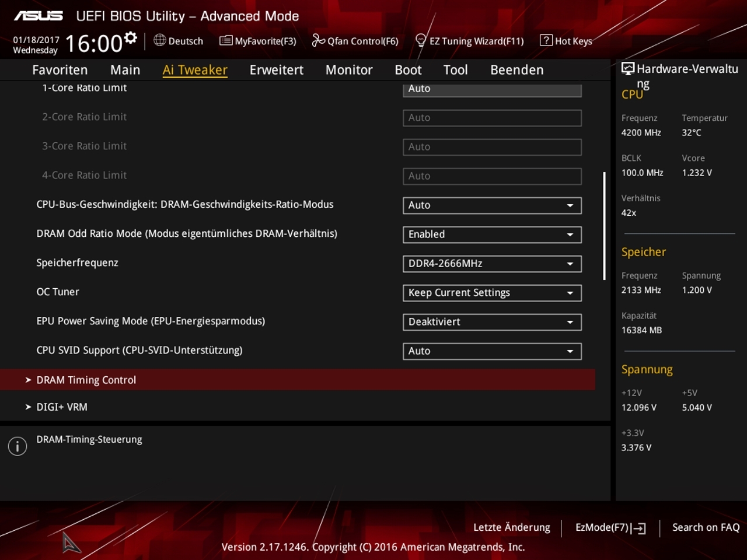This screenshot has width=747, height=560.
Task: Click the EZ Tuning Wizard bulb icon
Action: [421, 40]
